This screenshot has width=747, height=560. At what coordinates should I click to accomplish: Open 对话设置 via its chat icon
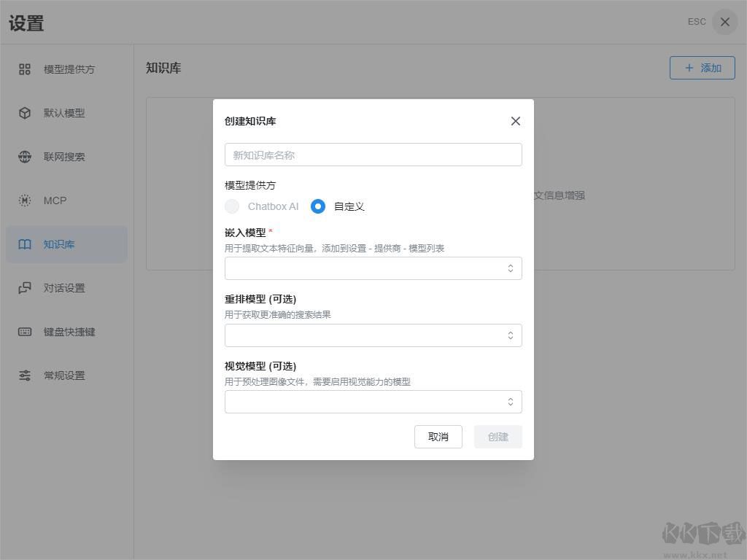point(24,288)
